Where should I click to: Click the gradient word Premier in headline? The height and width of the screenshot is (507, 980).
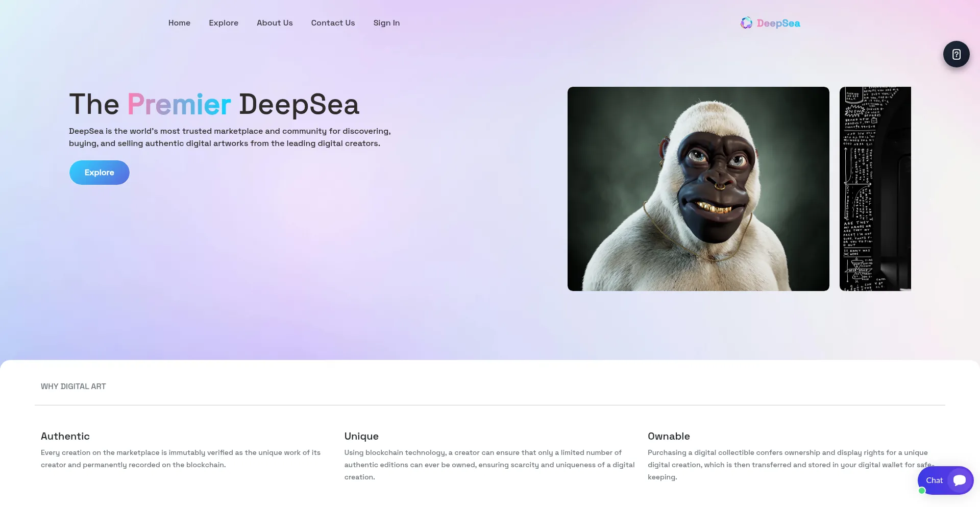[x=179, y=105]
